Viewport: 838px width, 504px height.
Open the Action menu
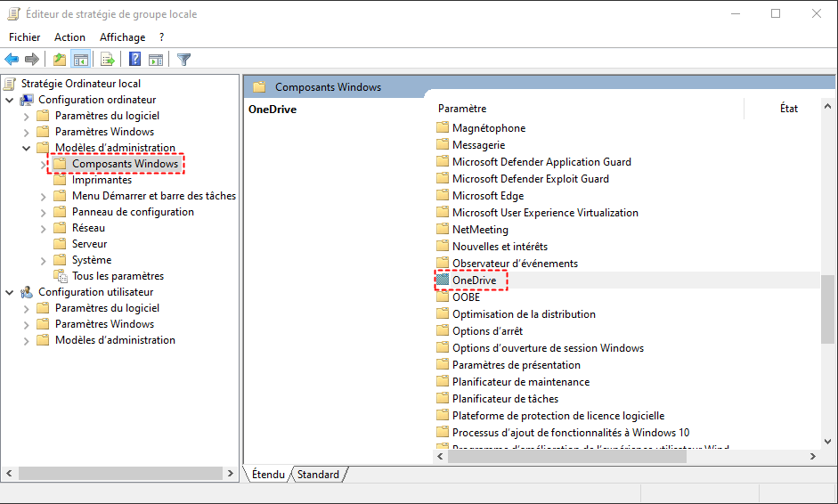69,37
